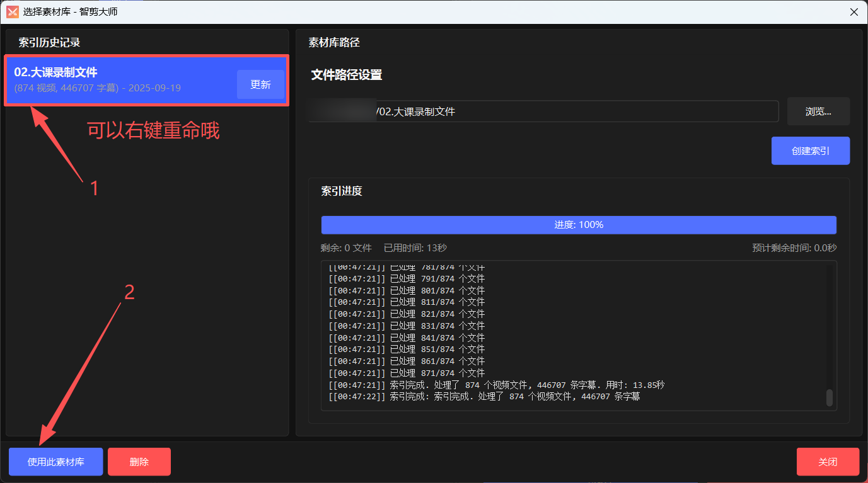Click the 智剪大师 app icon in title bar

13,12
